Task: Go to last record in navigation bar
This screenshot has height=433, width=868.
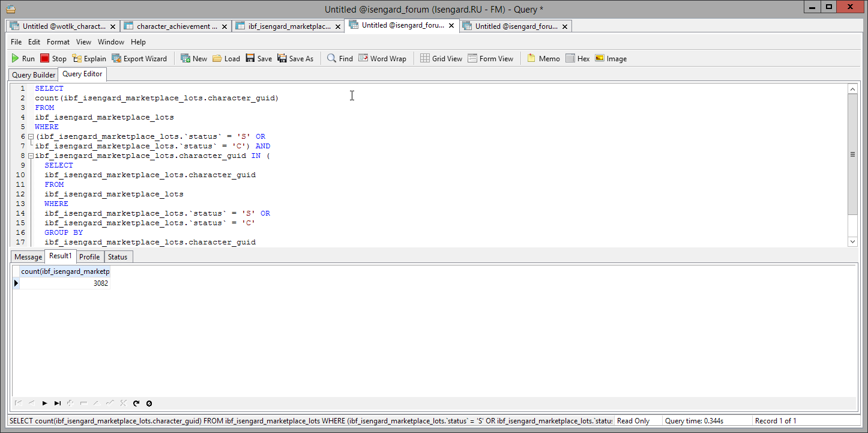Action: [x=58, y=403]
